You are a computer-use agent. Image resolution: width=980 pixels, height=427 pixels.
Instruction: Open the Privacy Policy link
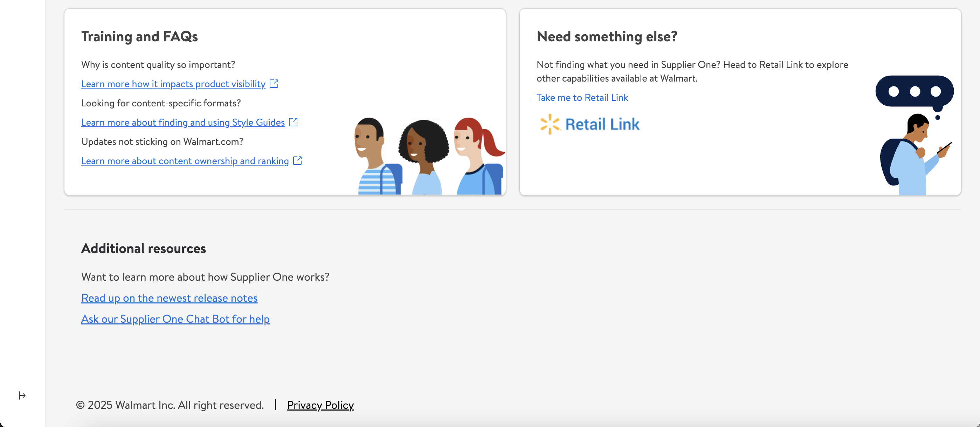(320, 405)
